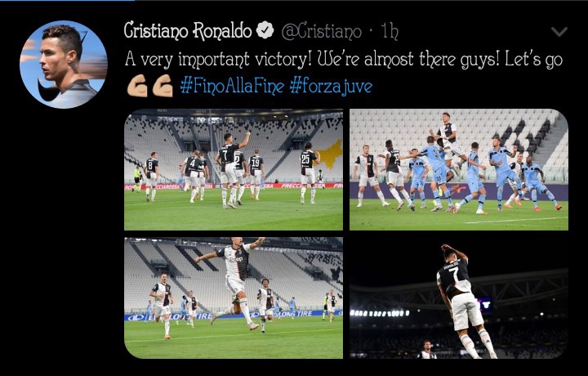Click the second flexed biceps emoji
The height and width of the screenshot is (376, 588).
(163, 87)
